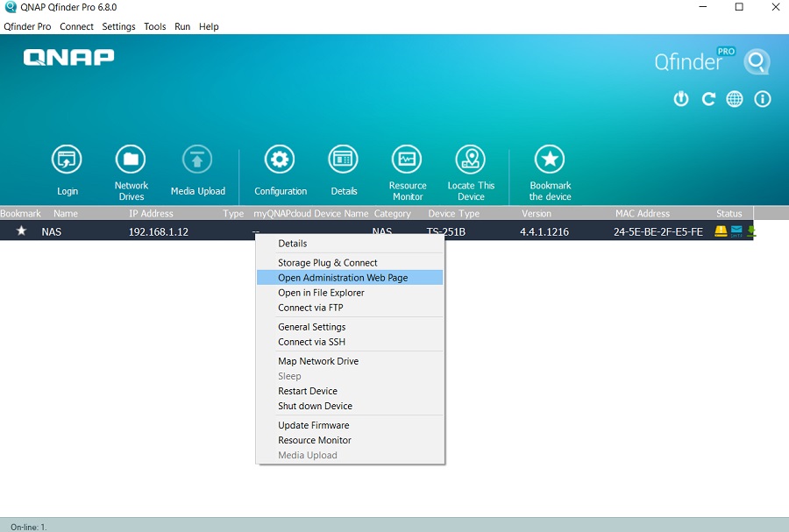Click the QNAP logo

tap(69, 57)
